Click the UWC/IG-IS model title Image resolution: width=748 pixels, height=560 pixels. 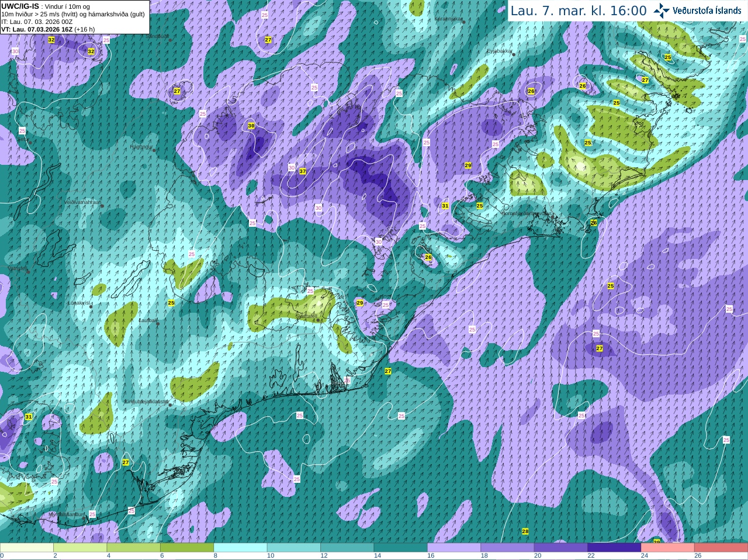click(x=20, y=6)
